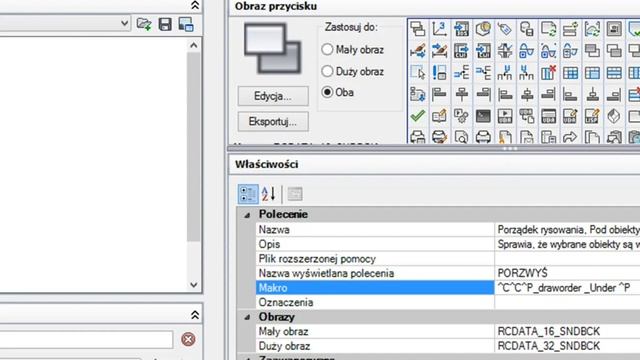Open the customization file dropdown
This screenshot has height=360, width=640.
tap(124, 24)
